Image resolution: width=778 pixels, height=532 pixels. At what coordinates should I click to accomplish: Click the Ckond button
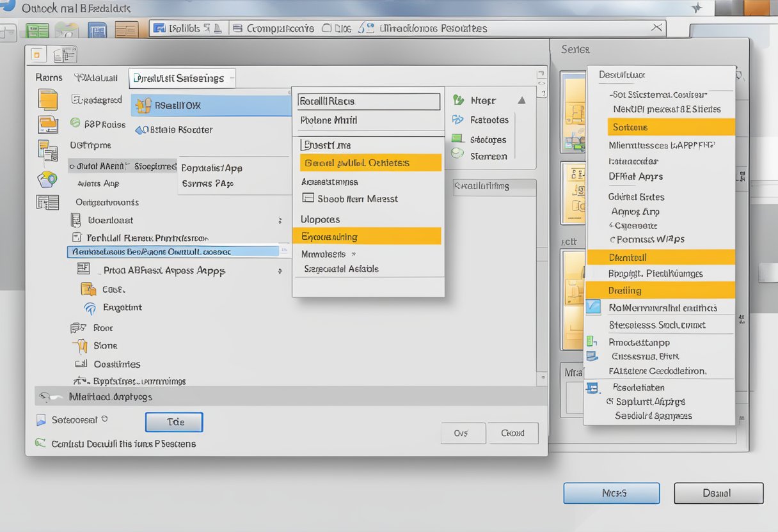pyautogui.click(x=512, y=433)
